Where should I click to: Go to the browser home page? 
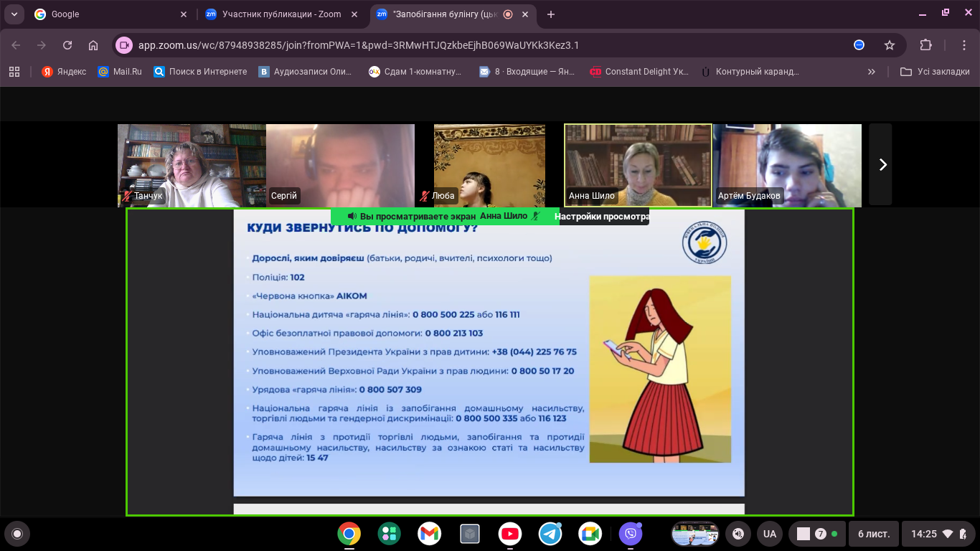pos(93,45)
